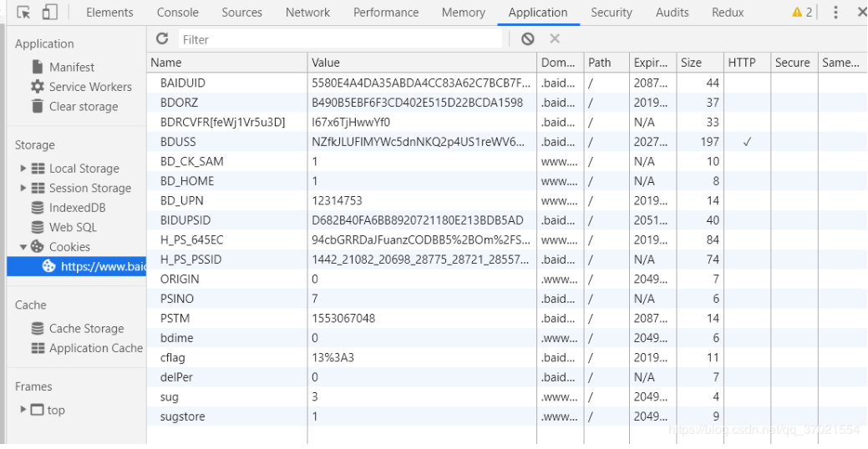Sort cookies by Size column header

[700, 63]
